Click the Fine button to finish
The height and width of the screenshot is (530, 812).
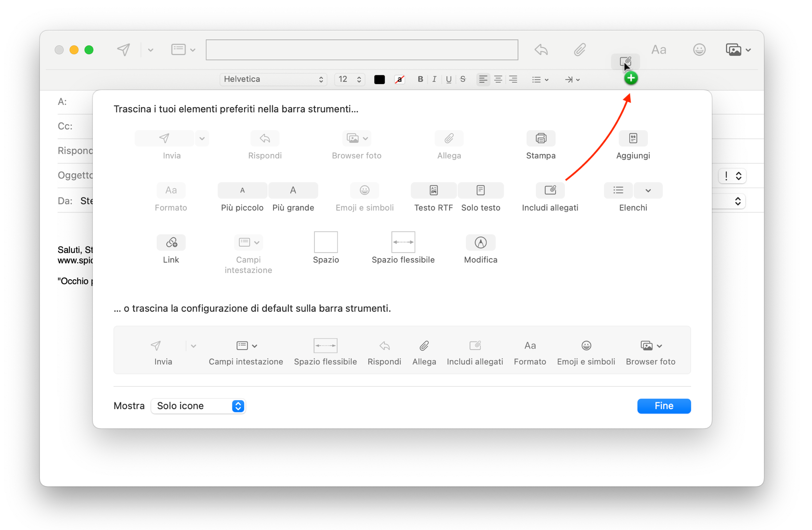[664, 406]
